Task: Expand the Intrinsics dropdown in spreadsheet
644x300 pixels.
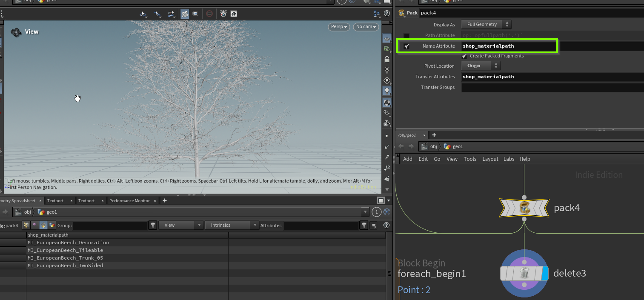Action: (x=232, y=225)
